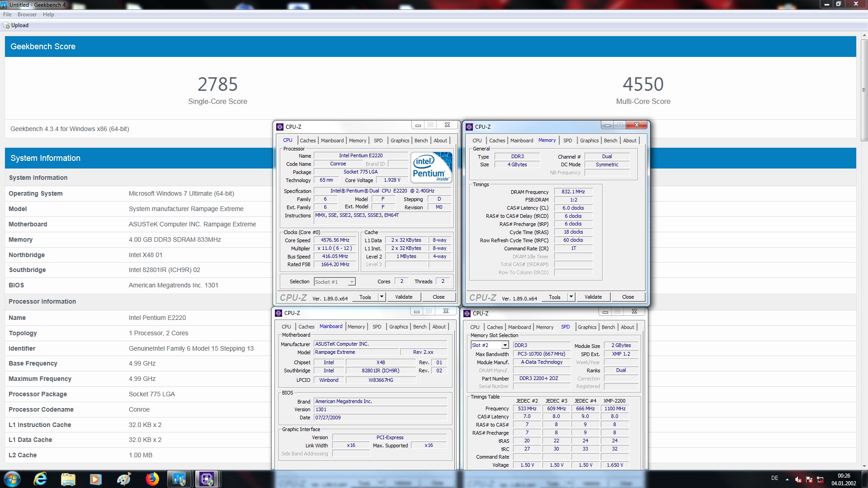Click the DE language indicator
Screen dimensions: 868x488
[x=774, y=478]
